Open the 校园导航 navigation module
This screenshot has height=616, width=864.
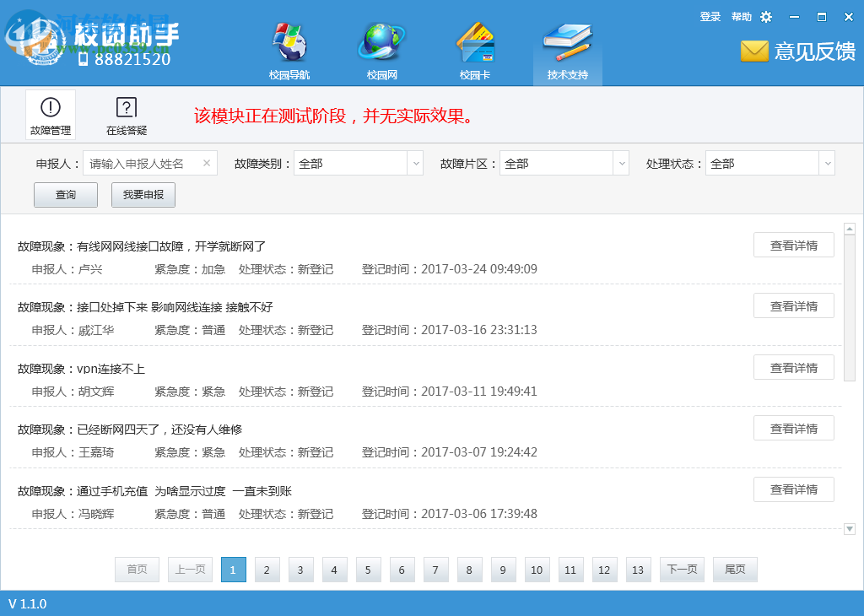point(290,48)
